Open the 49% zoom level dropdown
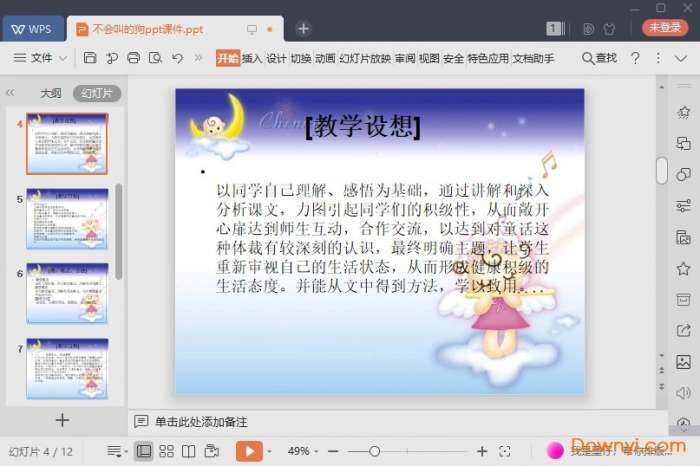The width and height of the screenshot is (700, 466). pyautogui.click(x=303, y=451)
